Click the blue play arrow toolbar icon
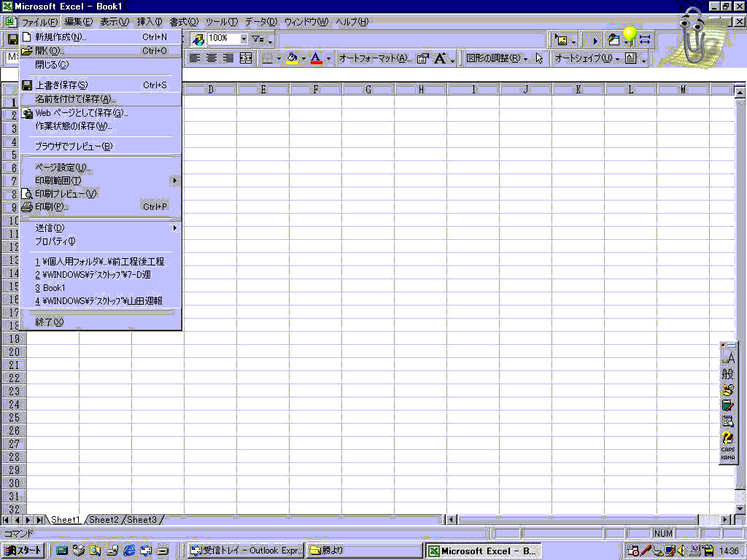 pos(594,41)
